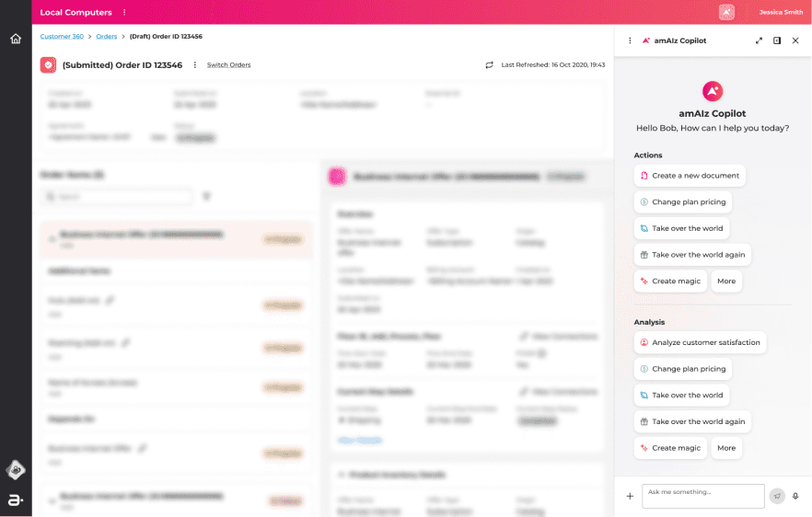Choose Take over the world again under Analysis
The image size is (812, 517).
692,421
